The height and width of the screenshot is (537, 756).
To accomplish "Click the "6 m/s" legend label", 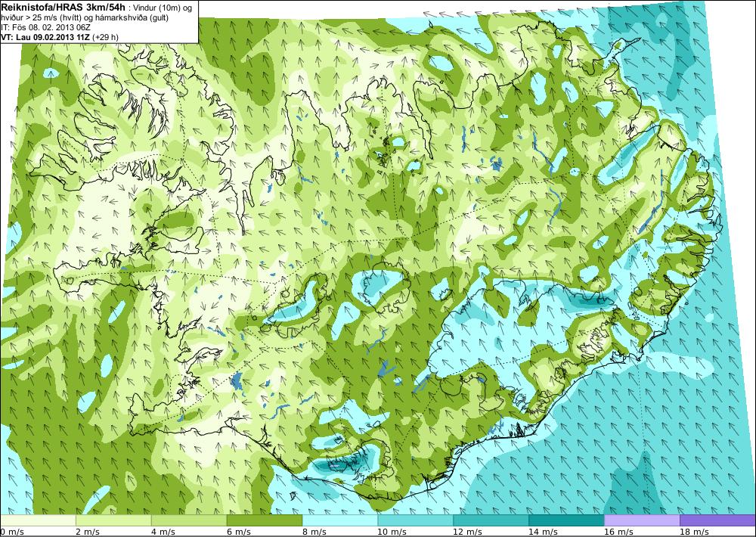I will click(239, 532).
